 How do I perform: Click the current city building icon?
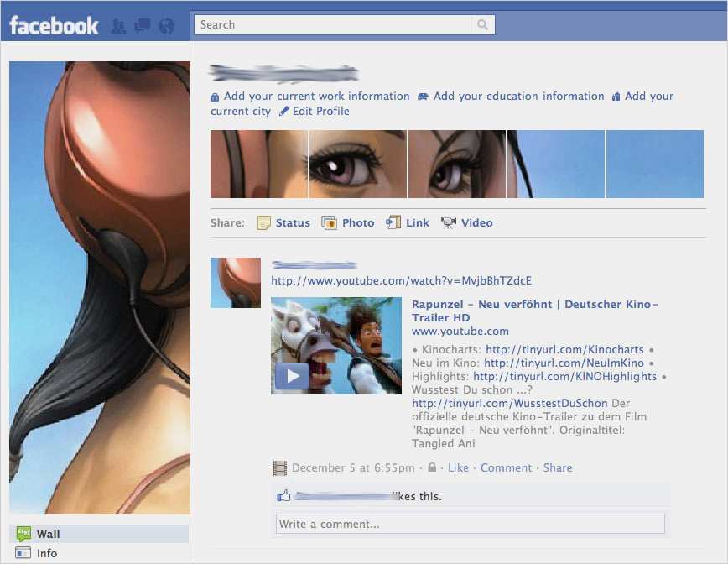click(616, 97)
